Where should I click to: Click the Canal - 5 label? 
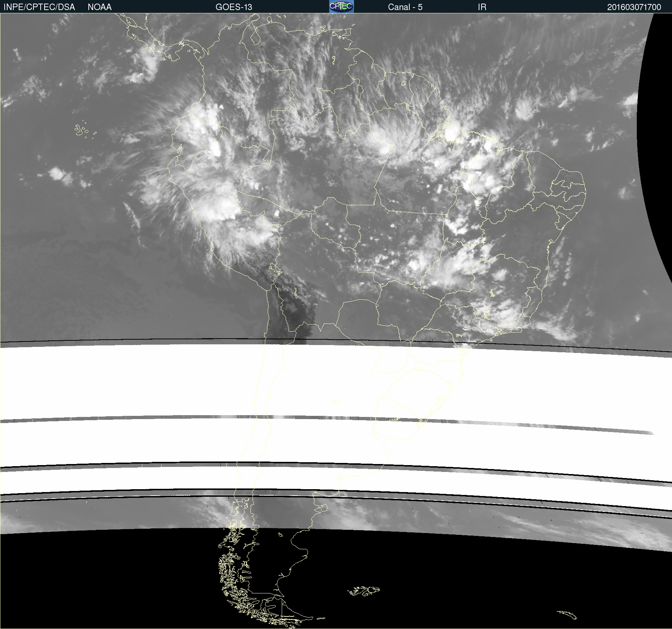click(x=405, y=7)
